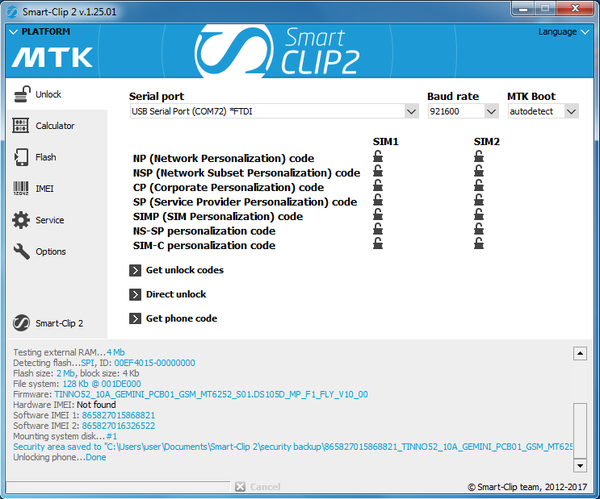Click the Flash phone icon

click(x=20, y=157)
